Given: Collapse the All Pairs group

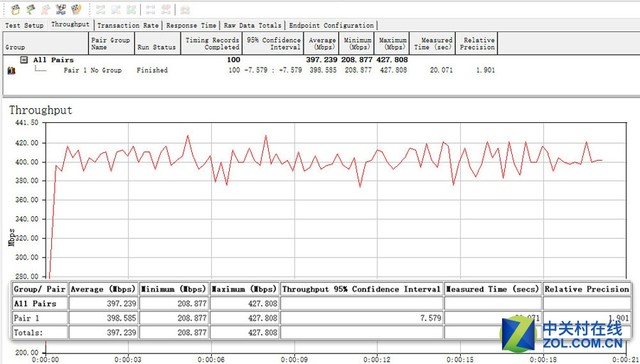Looking at the screenshot, I should click(x=24, y=60).
